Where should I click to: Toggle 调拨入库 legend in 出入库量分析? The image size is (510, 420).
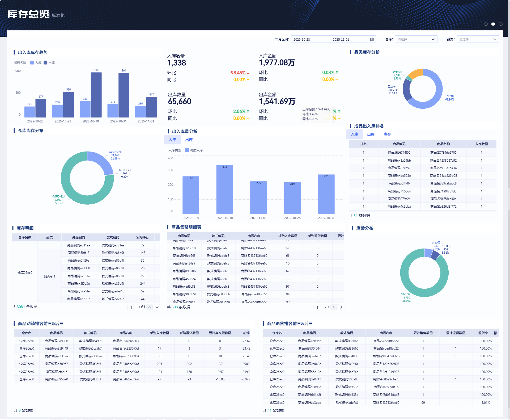(x=194, y=150)
